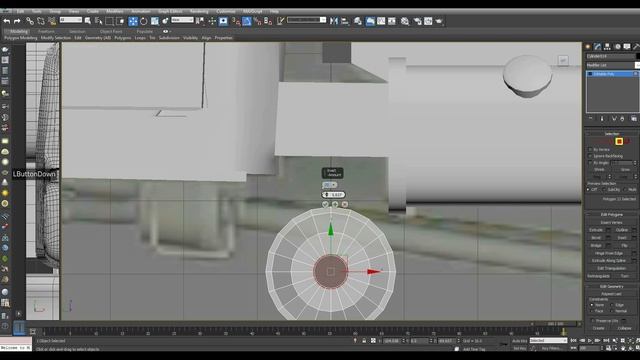
Task: Open the selection filter dropdown in toolbar
Action: point(71,20)
